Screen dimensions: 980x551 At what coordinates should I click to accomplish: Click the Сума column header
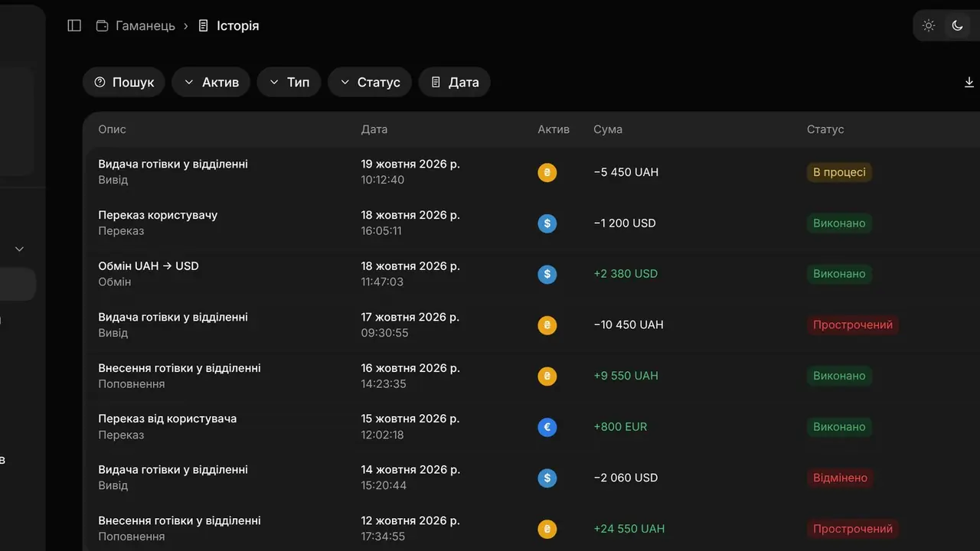coord(608,129)
